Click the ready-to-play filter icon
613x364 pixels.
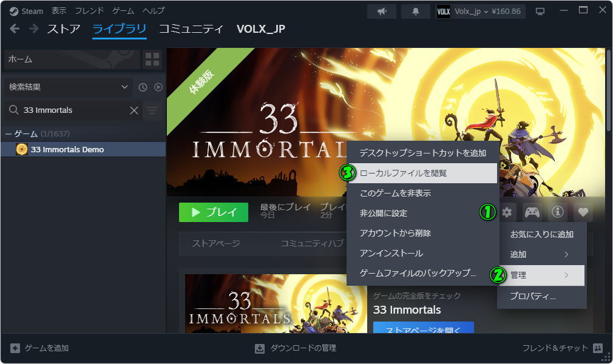click(158, 87)
